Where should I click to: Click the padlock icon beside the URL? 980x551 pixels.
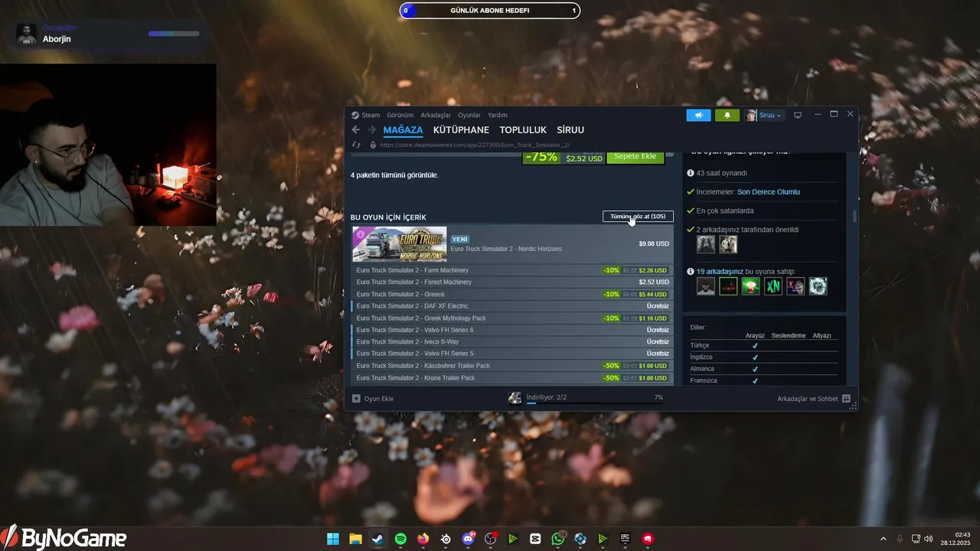point(373,145)
